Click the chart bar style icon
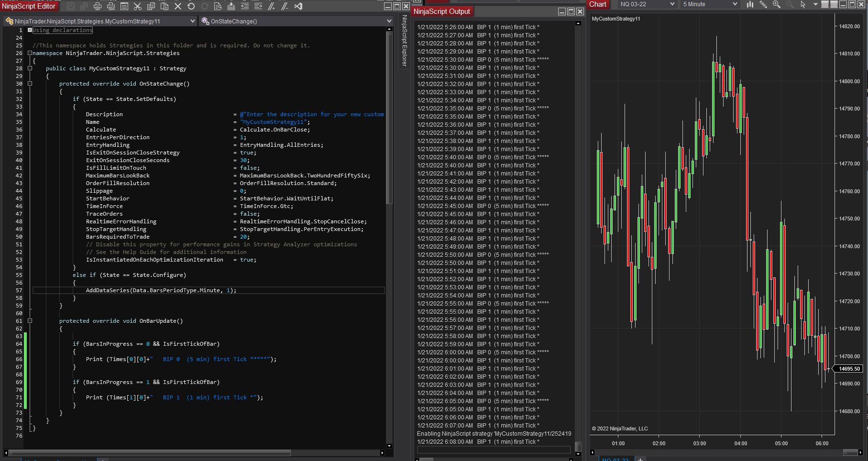 click(750, 4)
